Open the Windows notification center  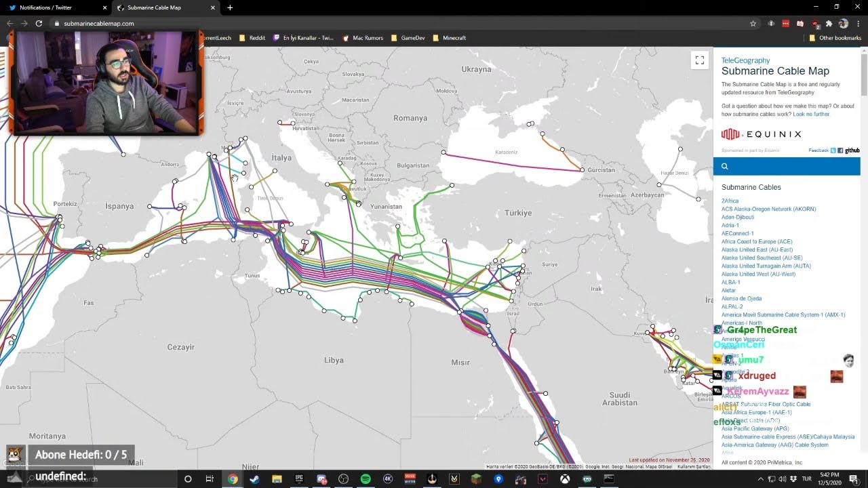coord(853,479)
